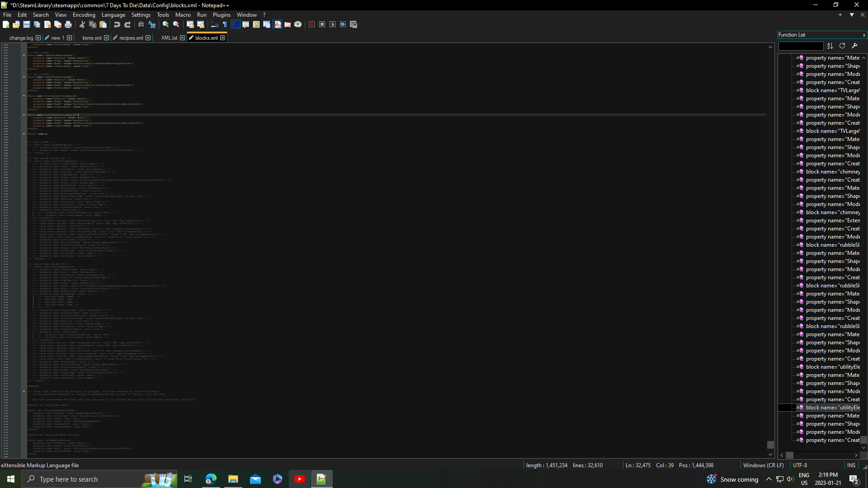The height and width of the screenshot is (488, 868).
Task: Click UTF-8 encoding in status bar
Action: 800,465
